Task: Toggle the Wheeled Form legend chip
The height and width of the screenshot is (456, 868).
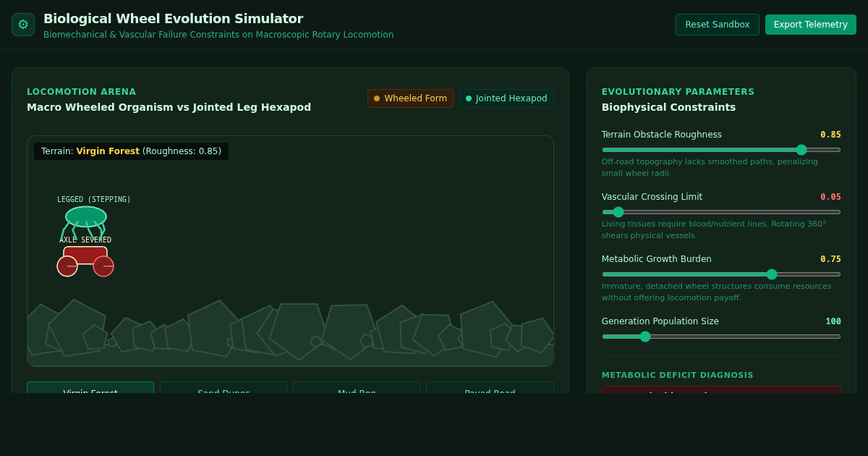Action: point(410,98)
